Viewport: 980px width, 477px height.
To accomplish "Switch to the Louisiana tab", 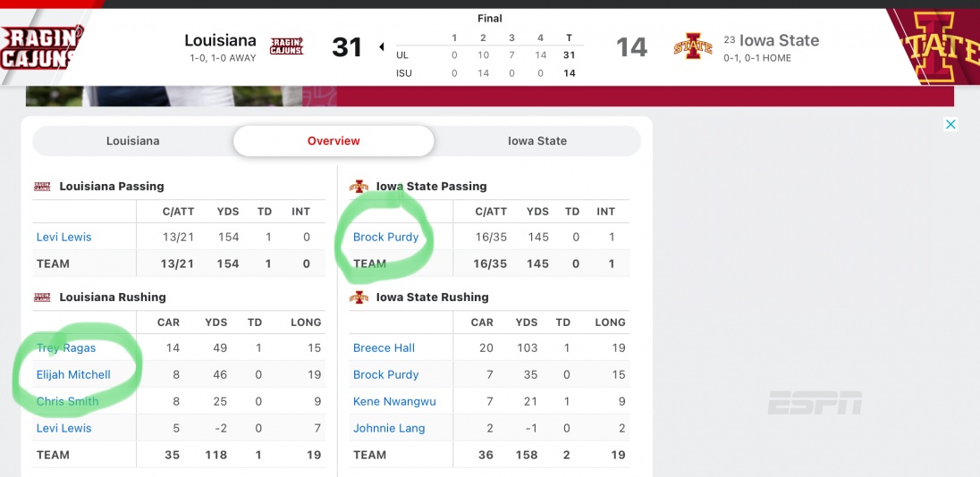I will pos(133,141).
